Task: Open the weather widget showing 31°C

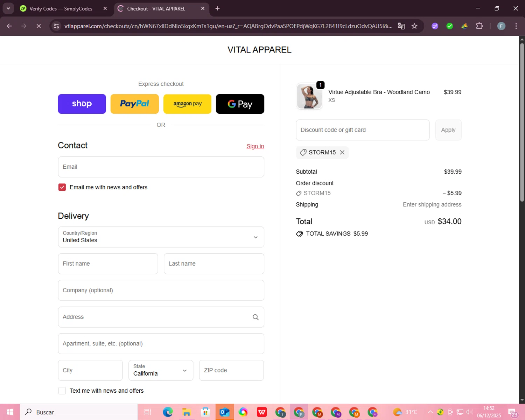Action: [x=405, y=412]
